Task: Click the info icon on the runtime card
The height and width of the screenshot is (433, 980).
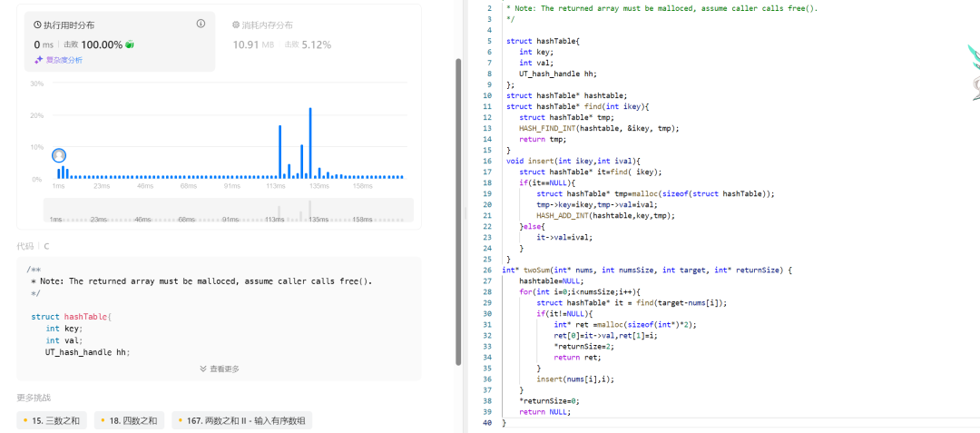Action: tap(201, 24)
